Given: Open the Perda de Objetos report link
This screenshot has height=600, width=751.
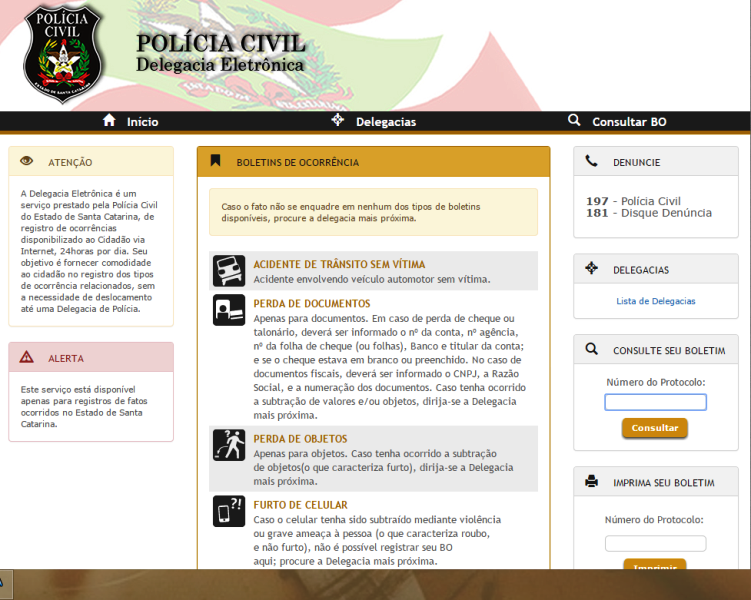Looking at the screenshot, I should point(300,439).
